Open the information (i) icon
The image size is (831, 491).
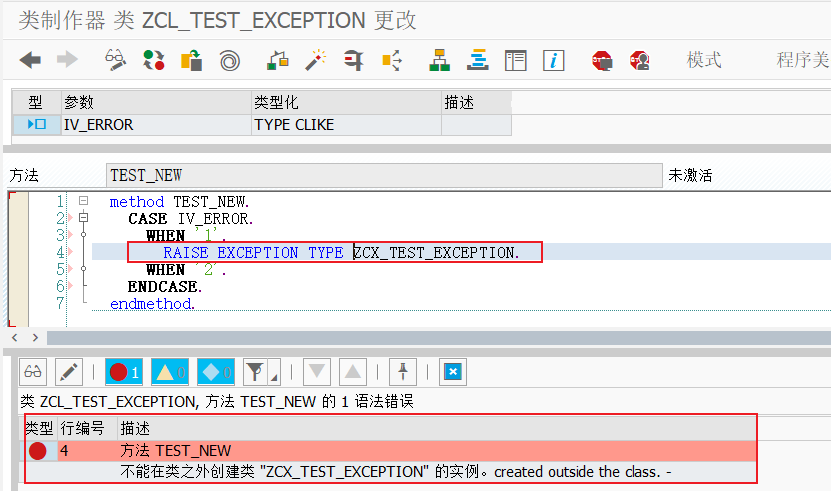(554, 60)
